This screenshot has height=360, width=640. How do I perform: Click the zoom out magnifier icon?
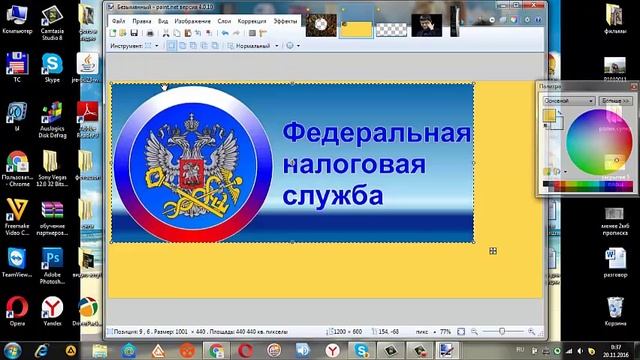coord(474,332)
